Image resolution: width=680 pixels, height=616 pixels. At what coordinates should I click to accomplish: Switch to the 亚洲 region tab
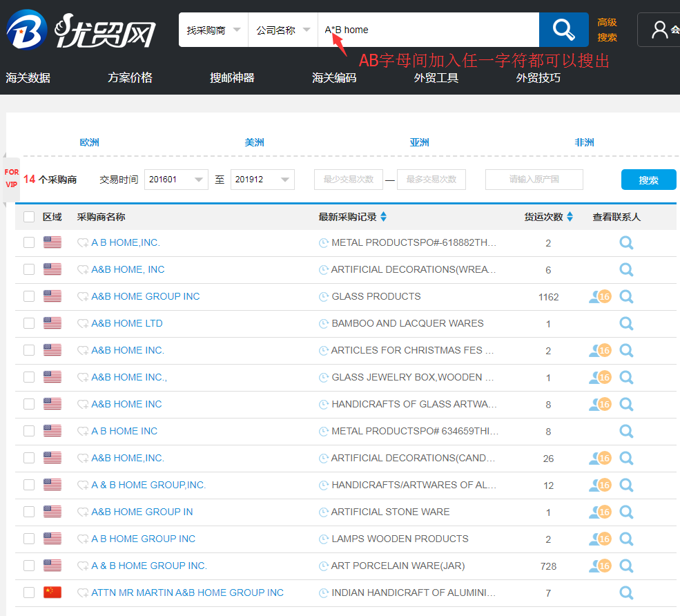tap(419, 142)
